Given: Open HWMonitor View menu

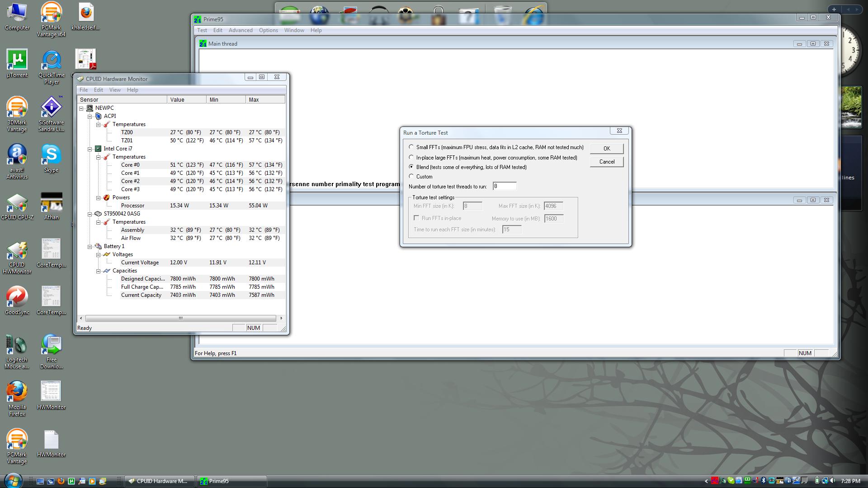Looking at the screenshot, I should (x=115, y=90).
